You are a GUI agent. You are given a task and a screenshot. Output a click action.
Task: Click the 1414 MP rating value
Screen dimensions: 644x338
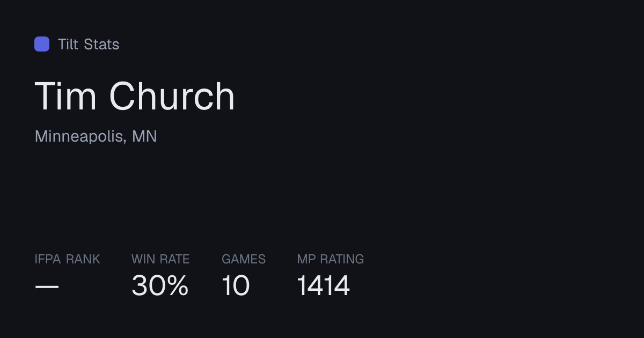click(324, 285)
